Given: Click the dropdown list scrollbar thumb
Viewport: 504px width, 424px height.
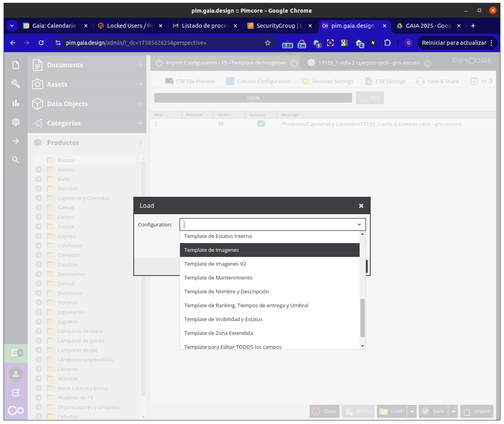Looking at the screenshot, I should [362, 318].
